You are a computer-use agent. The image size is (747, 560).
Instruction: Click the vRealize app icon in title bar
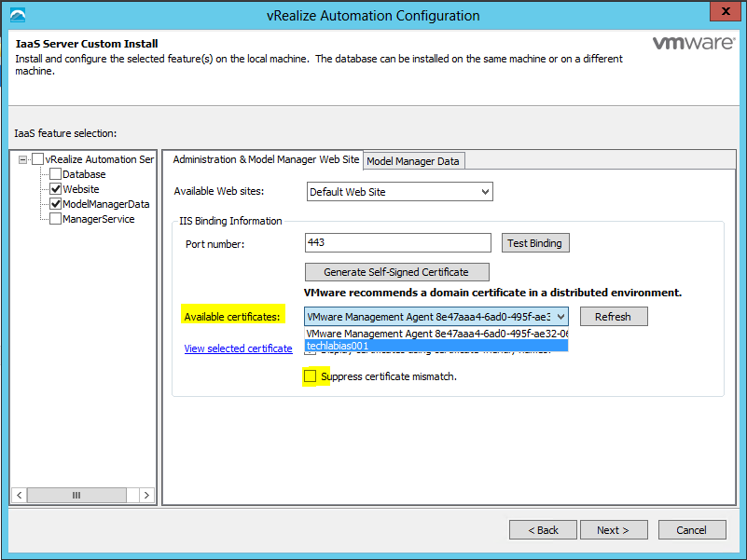tap(18, 15)
